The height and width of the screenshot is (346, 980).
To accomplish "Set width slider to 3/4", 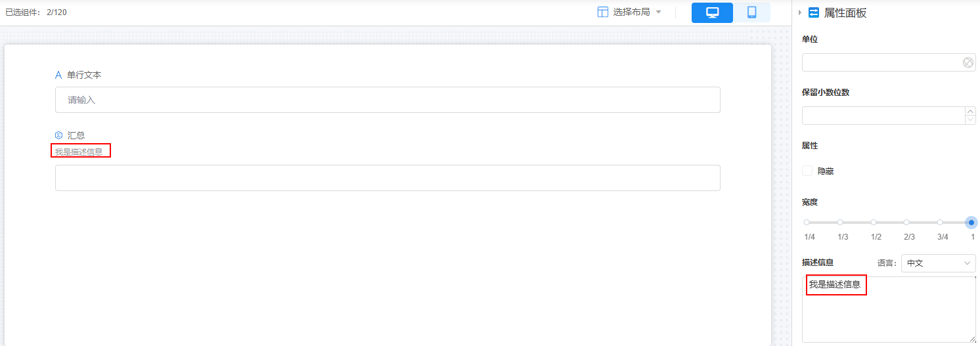I will point(940,223).
